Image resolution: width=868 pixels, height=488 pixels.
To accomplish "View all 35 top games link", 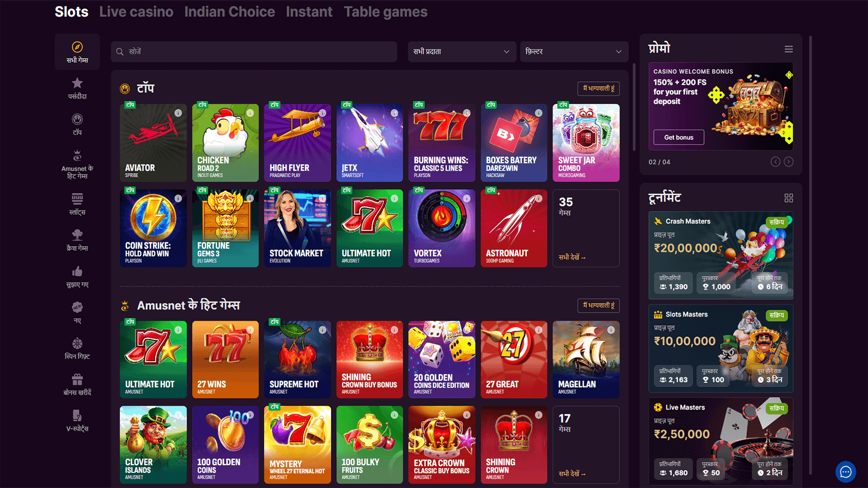I will (x=572, y=258).
